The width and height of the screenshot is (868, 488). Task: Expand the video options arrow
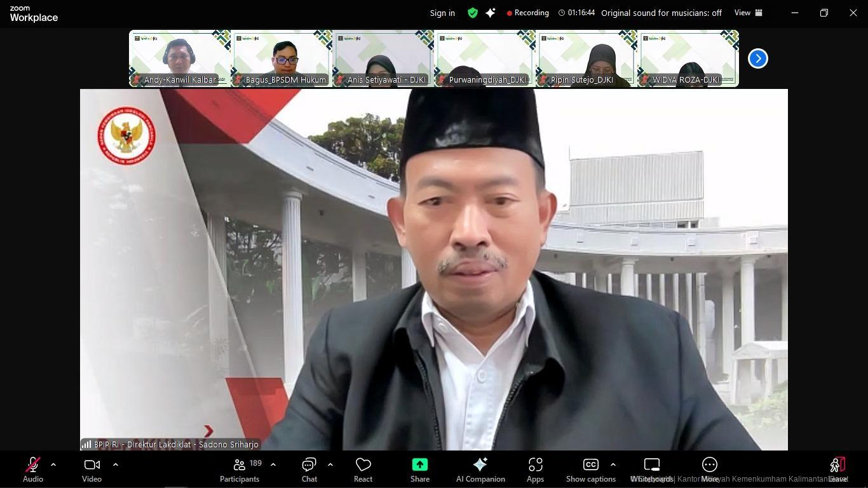point(116,464)
